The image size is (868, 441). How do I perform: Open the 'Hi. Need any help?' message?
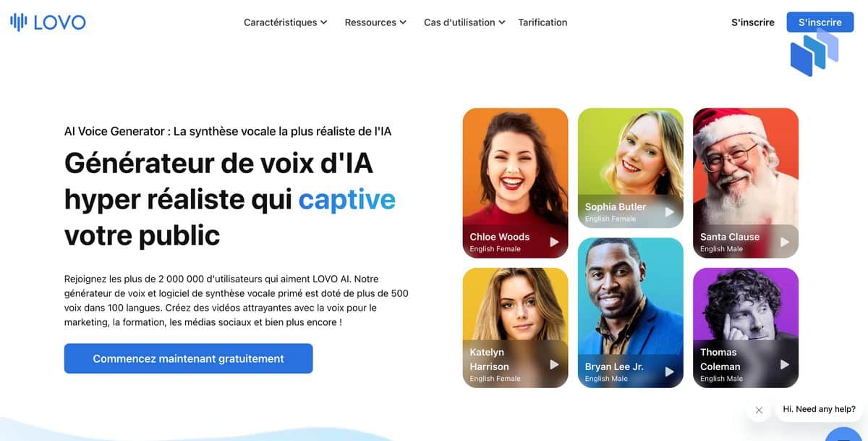[x=819, y=409]
